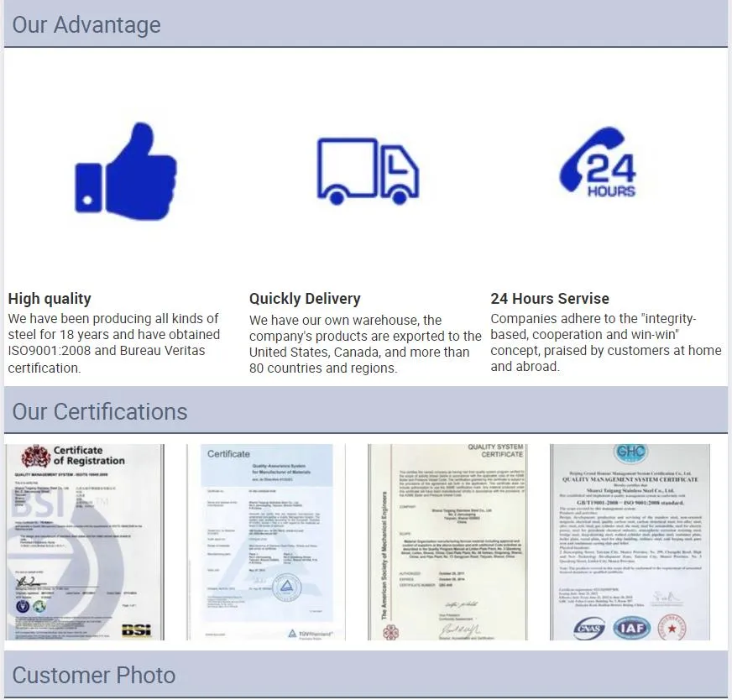732x700 pixels.
Task: Select the Customer Photo section header
Action: click(x=94, y=676)
